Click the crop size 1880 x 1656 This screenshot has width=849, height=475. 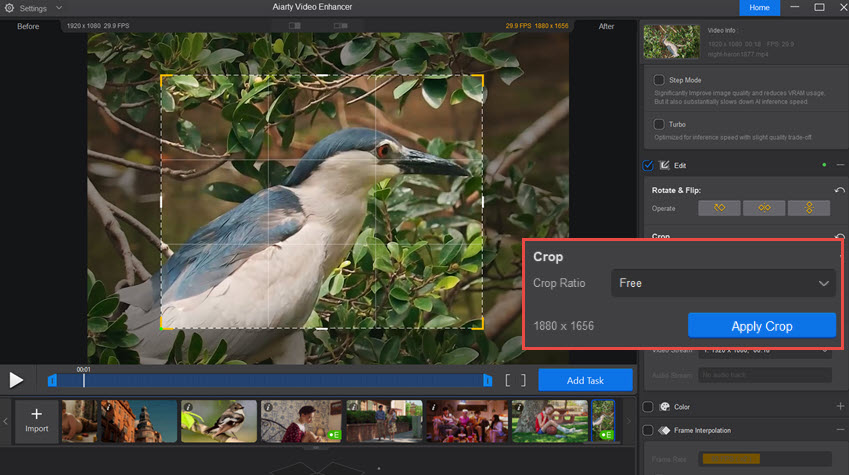pos(564,326)
